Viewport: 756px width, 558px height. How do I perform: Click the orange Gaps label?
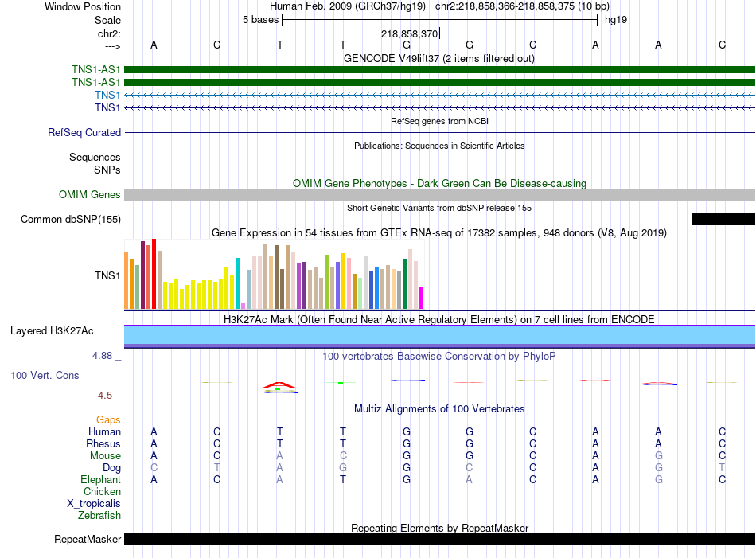108,420
